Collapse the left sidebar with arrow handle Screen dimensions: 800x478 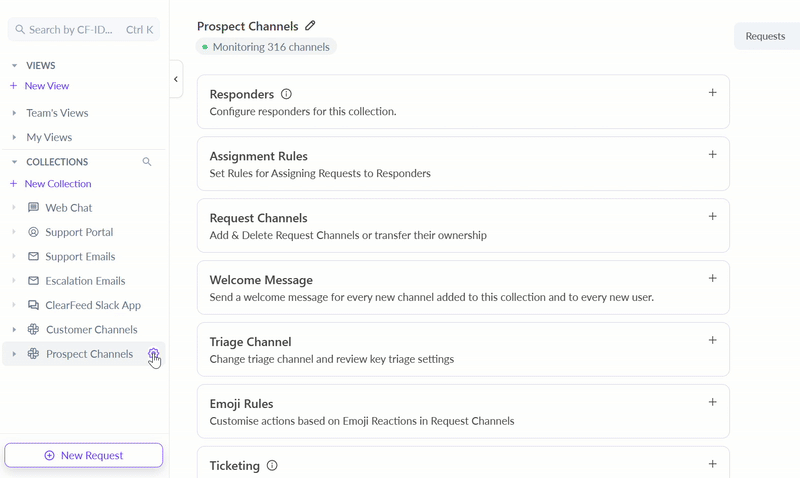click(x=176, y=79)
